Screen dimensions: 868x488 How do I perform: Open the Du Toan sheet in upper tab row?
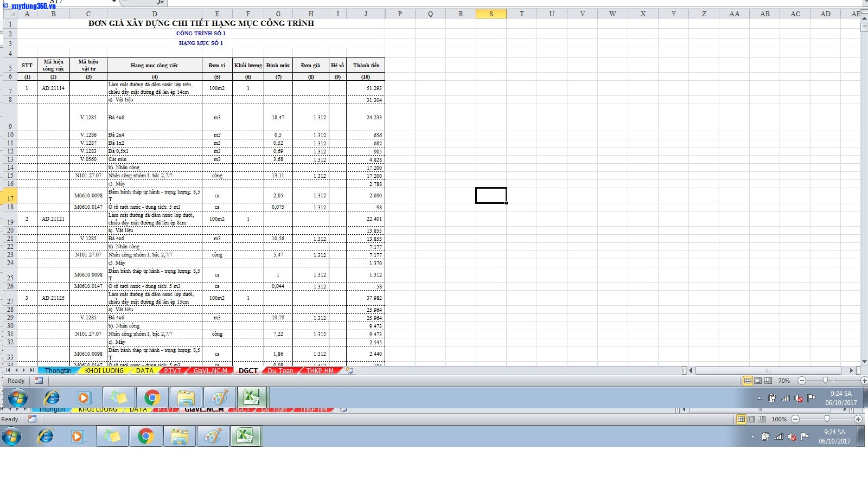[280, 371]
